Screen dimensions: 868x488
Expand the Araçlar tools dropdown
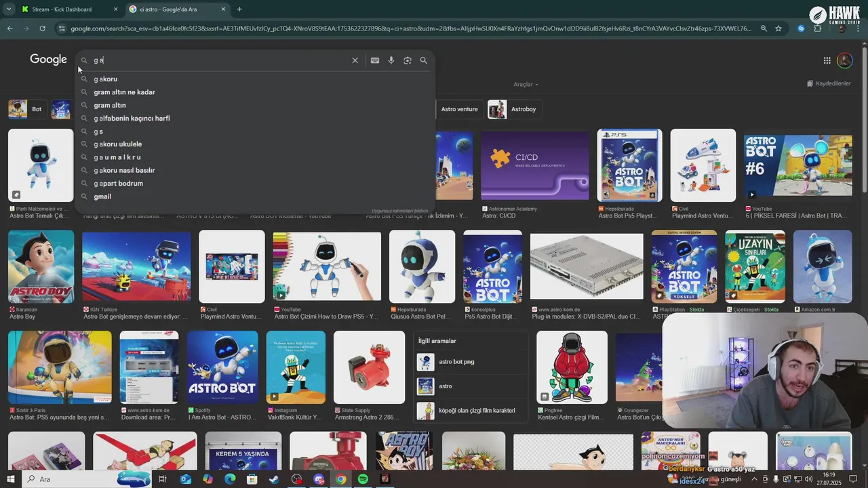pos(526,84)
